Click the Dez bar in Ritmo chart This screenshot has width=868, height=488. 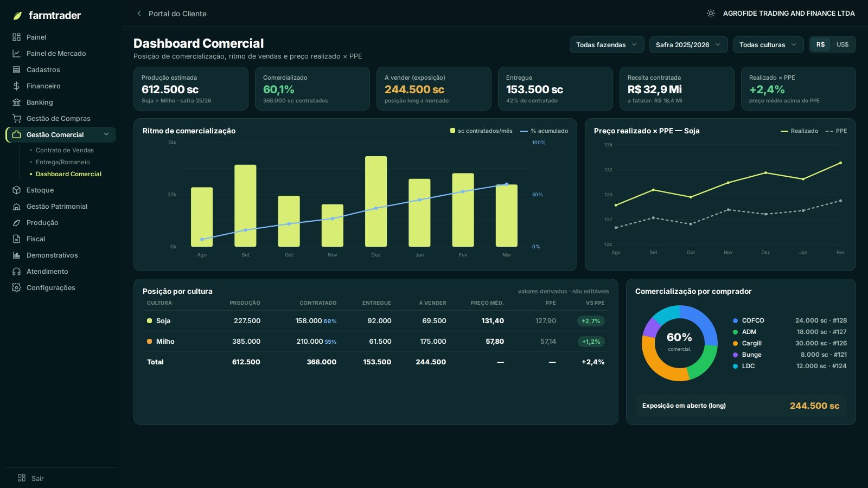tap(376, 201)
